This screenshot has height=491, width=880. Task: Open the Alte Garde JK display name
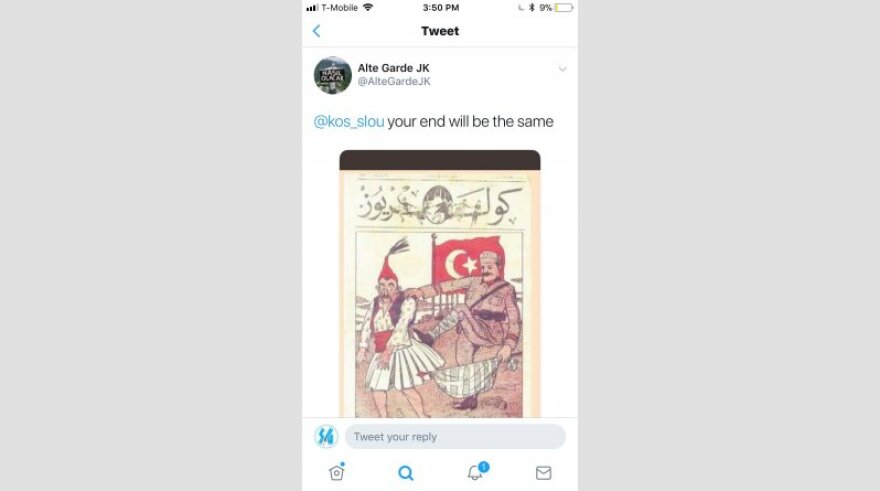393,68
